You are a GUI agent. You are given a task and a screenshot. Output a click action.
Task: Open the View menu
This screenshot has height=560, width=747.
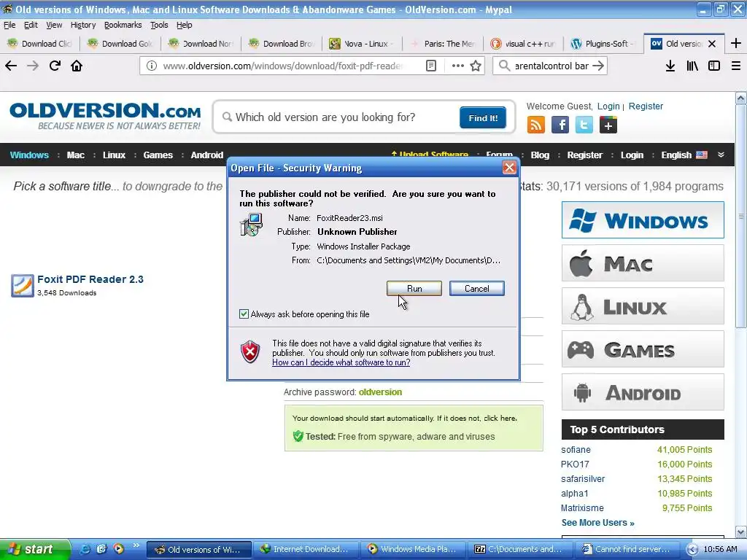pyautogui.click(x=54, y=25)
